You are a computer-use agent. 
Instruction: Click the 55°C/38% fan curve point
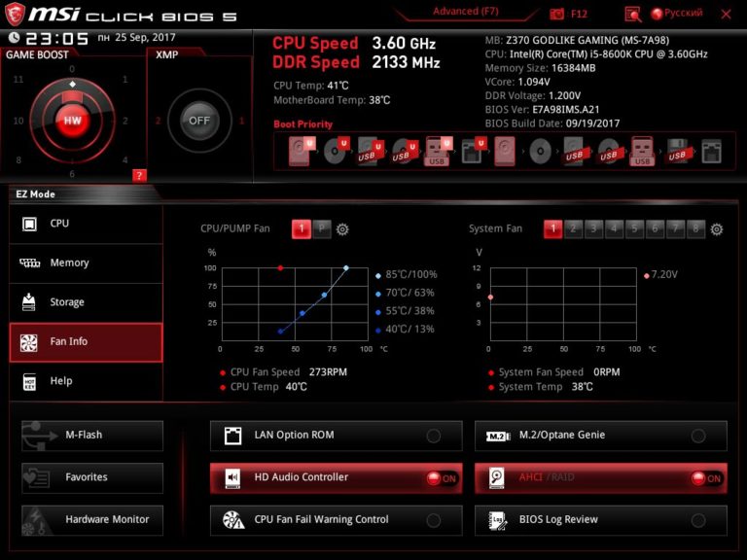pyautogui.click(x=302, y=313)
